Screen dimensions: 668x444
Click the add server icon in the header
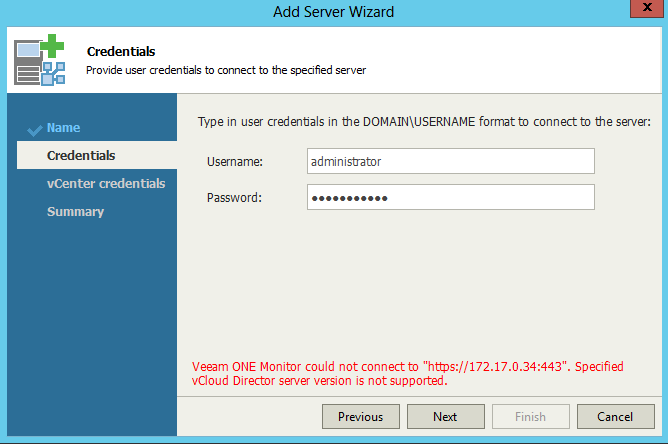(39, 60)
